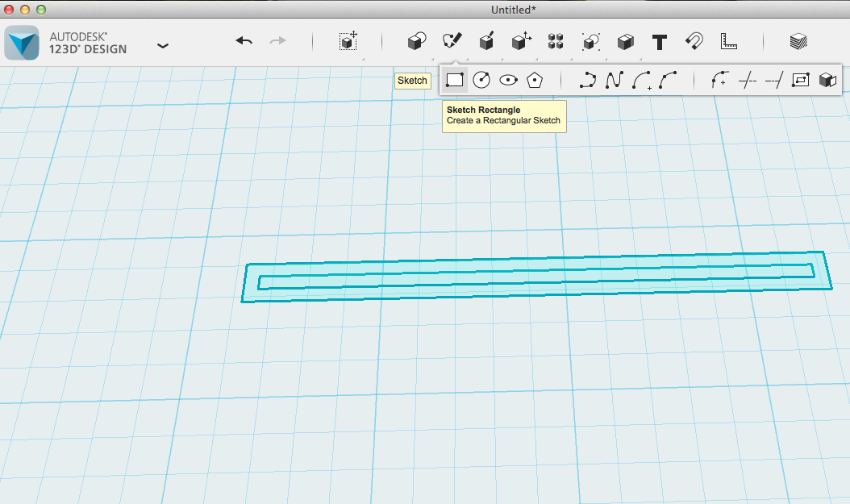Click the Redo arrow
Screen dimensions: 850x504
tap(277, 40)
